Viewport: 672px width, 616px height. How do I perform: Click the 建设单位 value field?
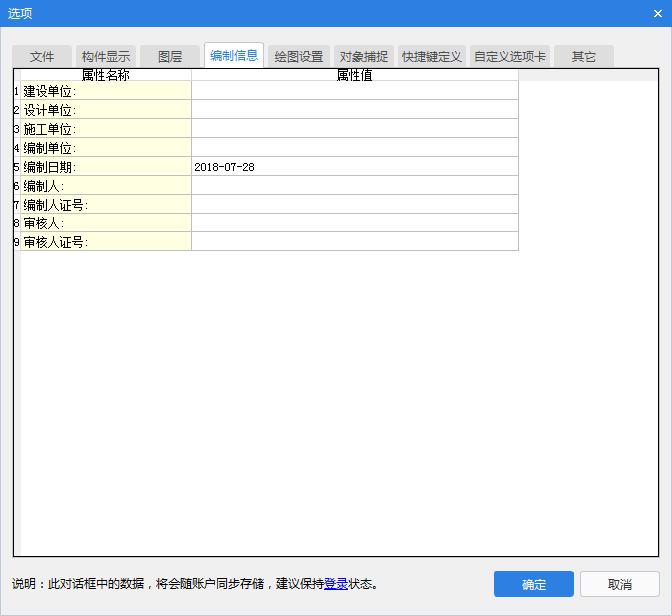click(x=354, y=91)
